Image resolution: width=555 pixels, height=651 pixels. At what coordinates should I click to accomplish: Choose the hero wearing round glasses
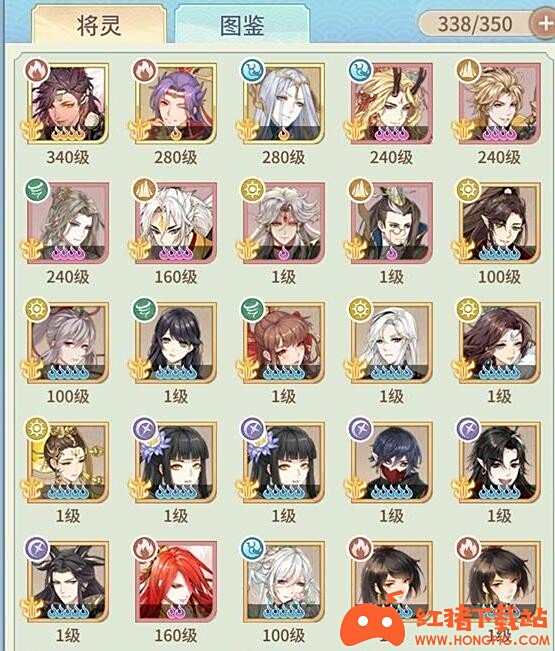tap(391, 223)
